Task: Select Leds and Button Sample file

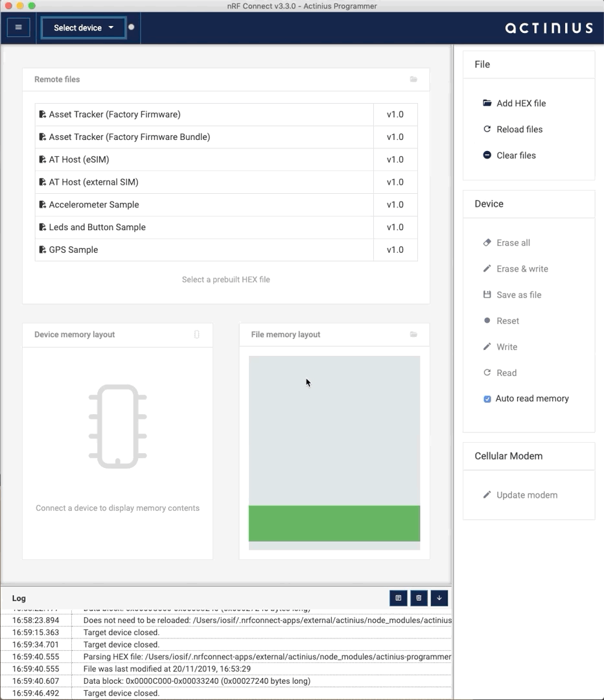Action: coord(226,227)
